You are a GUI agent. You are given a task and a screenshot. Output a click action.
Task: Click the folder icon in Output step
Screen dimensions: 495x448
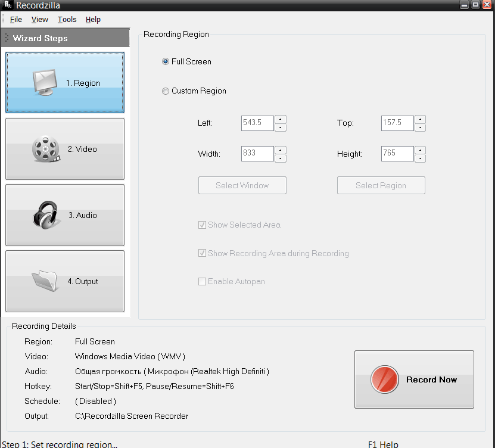[45, 281]
